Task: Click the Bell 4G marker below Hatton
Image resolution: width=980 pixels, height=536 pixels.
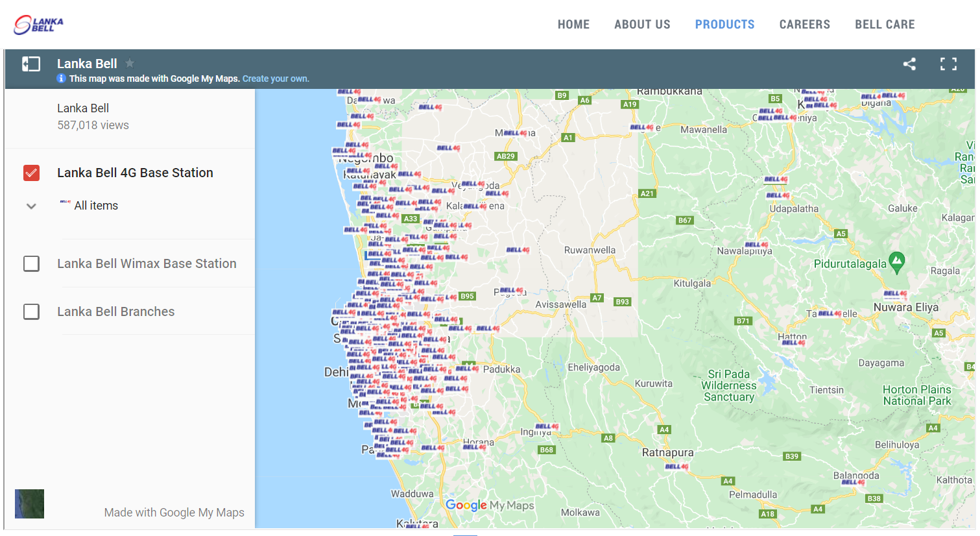Action: 793,343
